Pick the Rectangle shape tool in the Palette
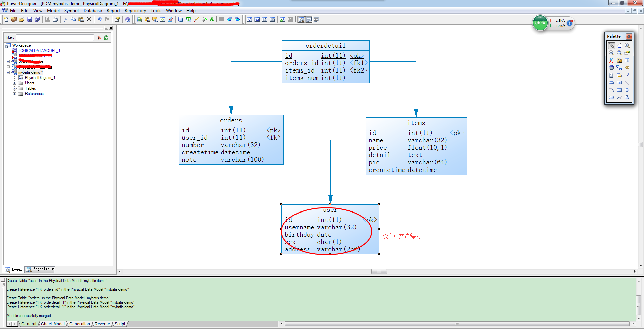The height and width of the screenshot is (330, 644). (x=619, y=90)
